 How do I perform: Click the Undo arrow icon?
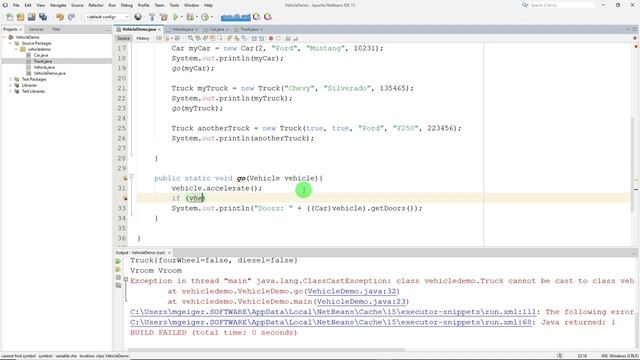(60, 17)
